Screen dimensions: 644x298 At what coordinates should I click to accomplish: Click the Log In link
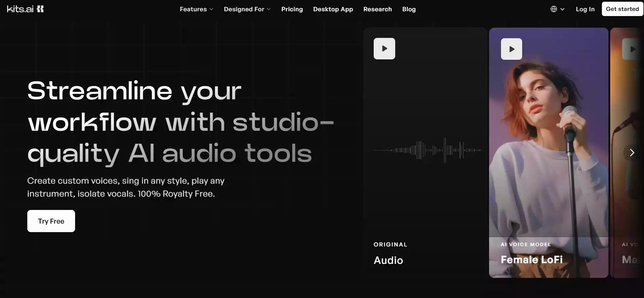tap(585, 9)
